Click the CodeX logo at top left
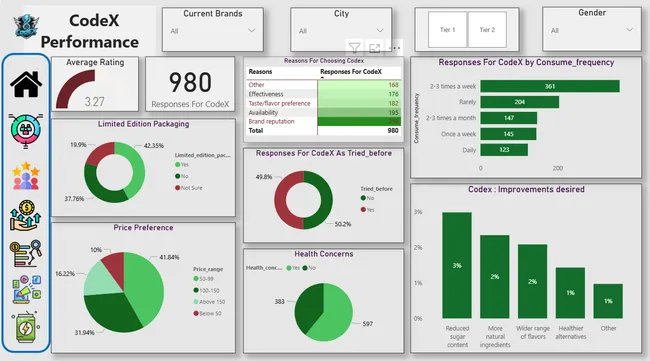650x361 pixels. (26, 27)
